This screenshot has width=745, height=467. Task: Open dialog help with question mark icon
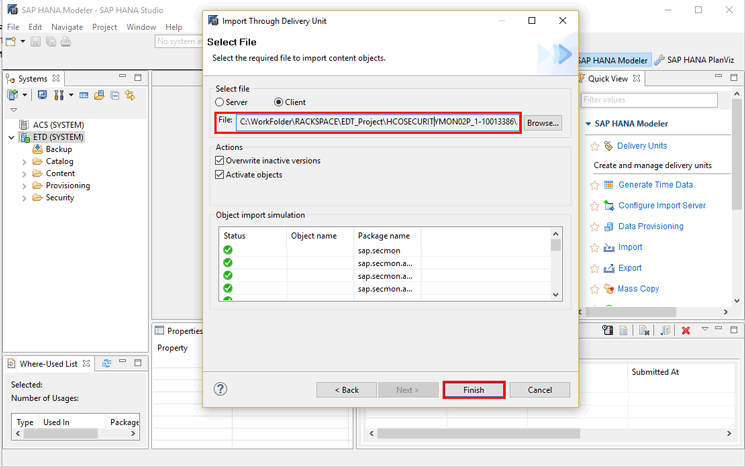(x=221, y=389)
